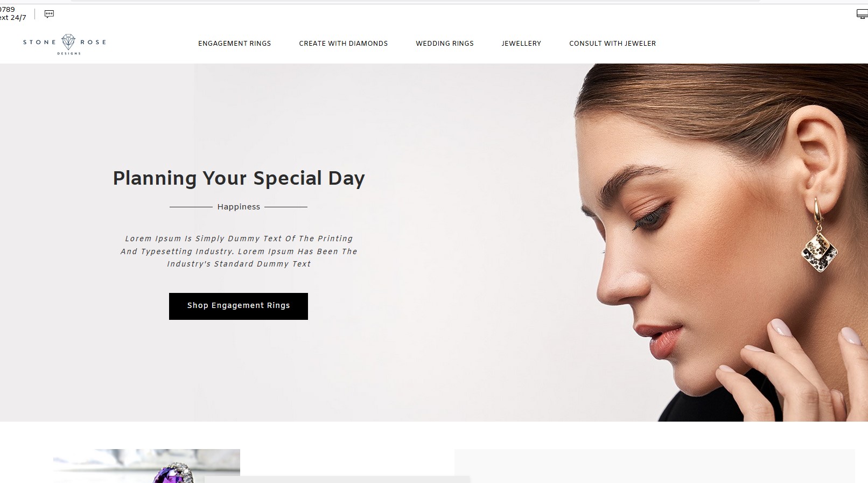This screenshot has width=868, height=483.
Task: Open the Engagement Rings menu
Action: pos(234,44)
